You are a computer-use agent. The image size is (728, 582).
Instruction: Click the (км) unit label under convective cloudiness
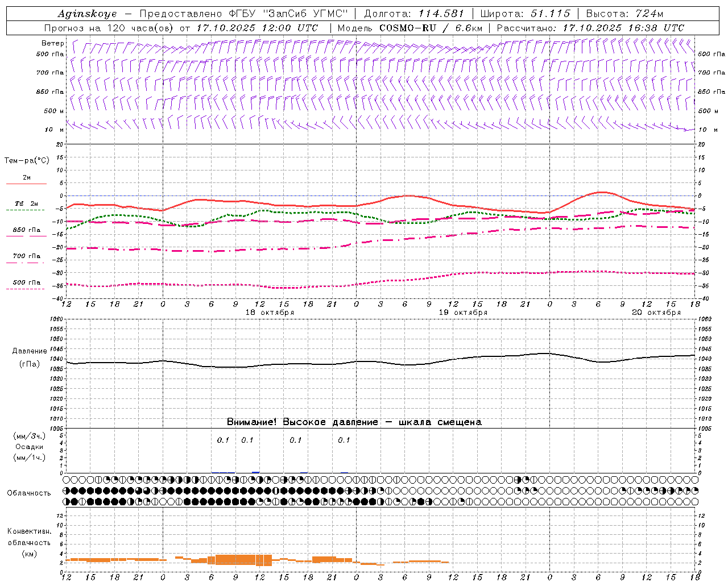click(x=29, y=554)
